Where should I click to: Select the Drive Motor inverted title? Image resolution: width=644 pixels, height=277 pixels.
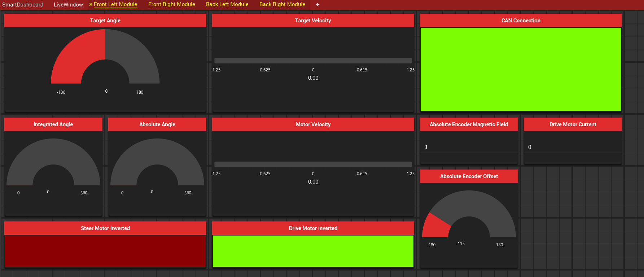click(313, 228)
